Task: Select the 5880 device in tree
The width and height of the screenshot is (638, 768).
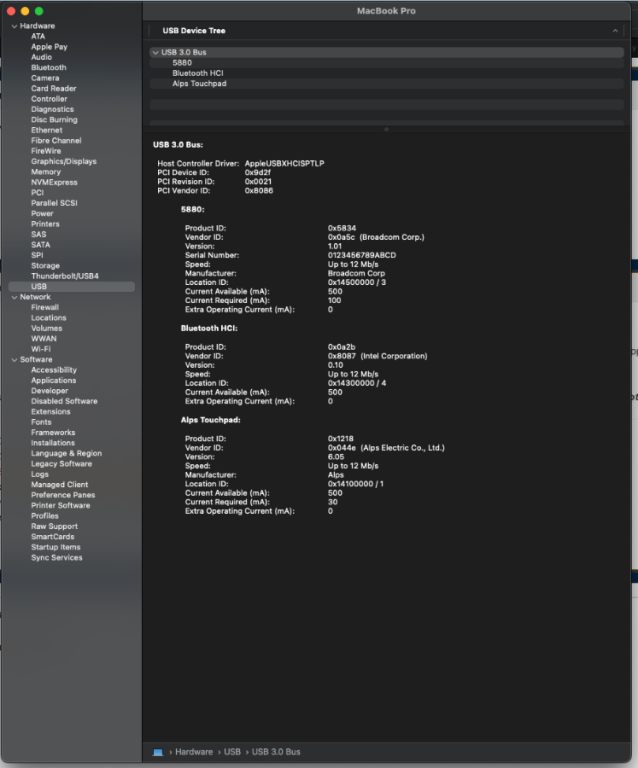Action: 386,63
